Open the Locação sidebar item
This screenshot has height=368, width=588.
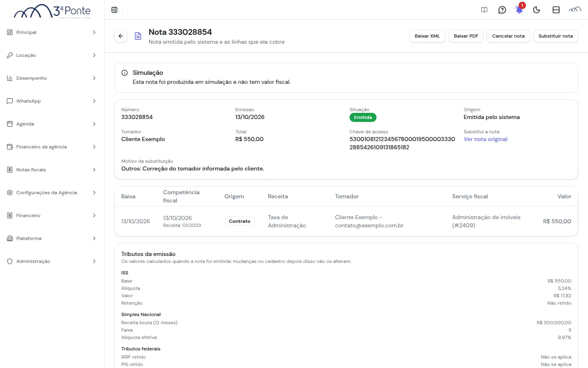pyautogui.click(x=52, y=55)
